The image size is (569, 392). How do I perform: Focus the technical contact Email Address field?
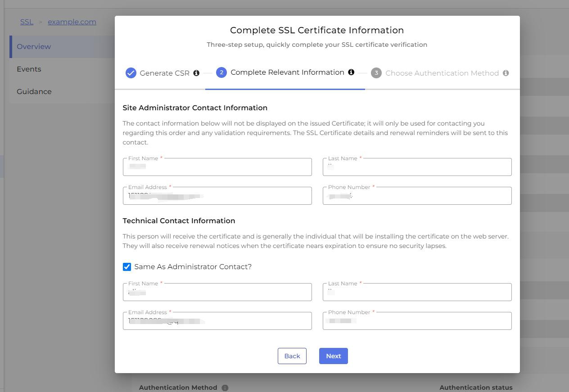(x=217, y=321)
